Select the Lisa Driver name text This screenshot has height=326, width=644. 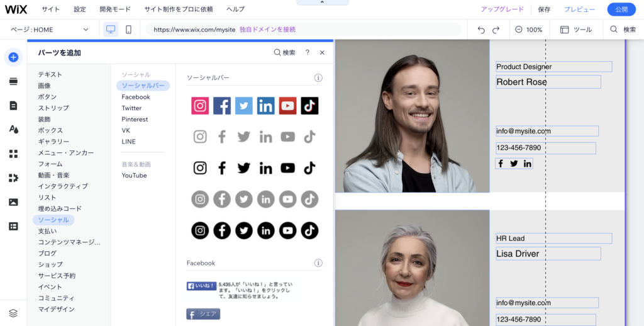click(548, 254)
